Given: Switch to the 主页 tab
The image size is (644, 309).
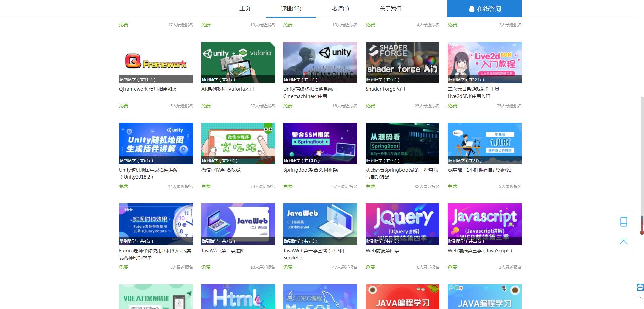Looking at the screenshot, I should pos(244,9).
